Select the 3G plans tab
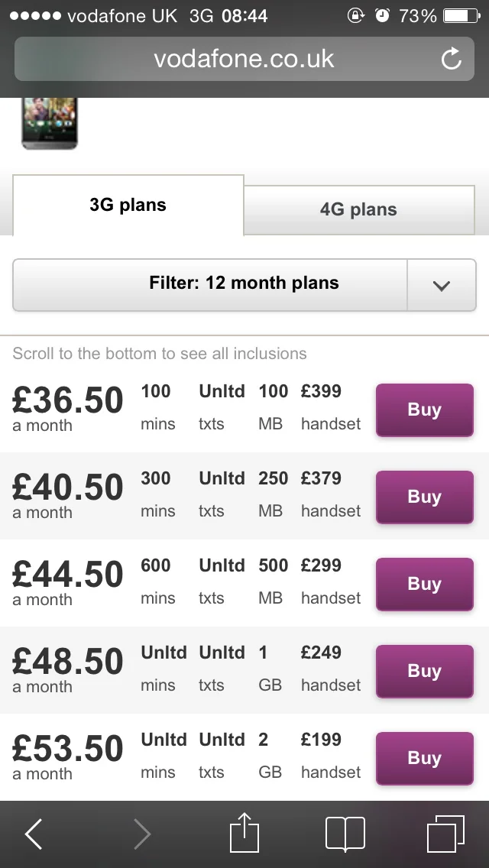 point(128,206)
